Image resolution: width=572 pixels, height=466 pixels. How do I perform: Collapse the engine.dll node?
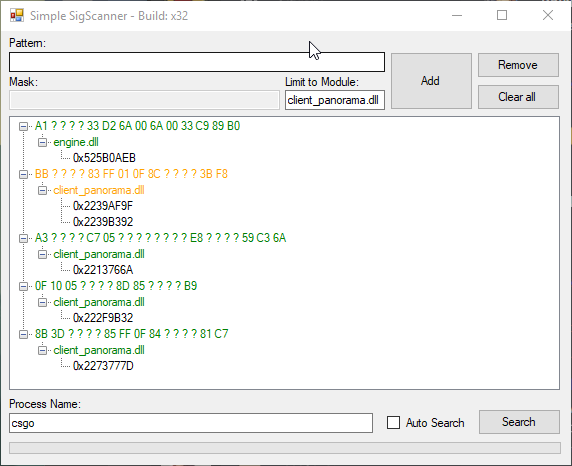pos(42,142)
